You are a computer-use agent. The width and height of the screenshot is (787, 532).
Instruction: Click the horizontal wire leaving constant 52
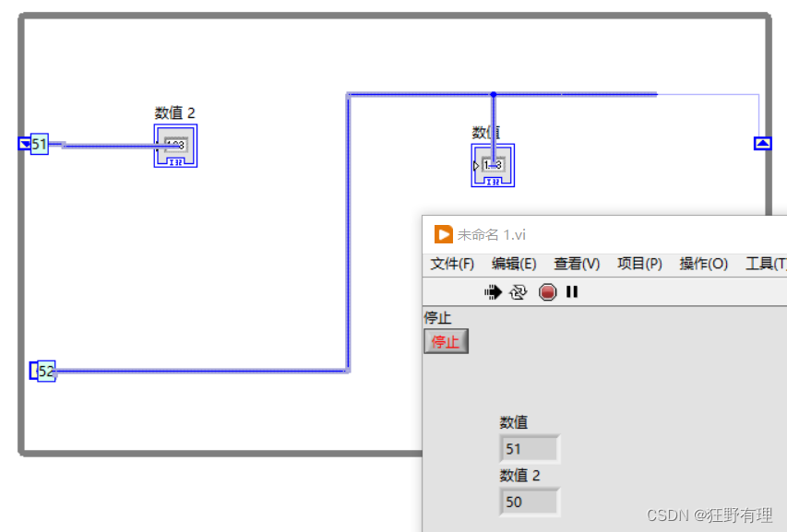tap(201, 371)
